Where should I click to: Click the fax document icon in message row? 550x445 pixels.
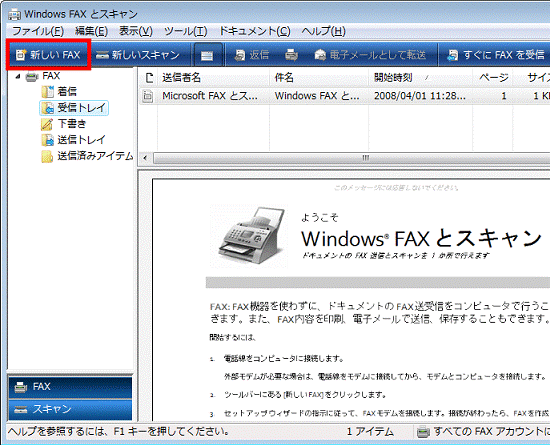(148, 96)
